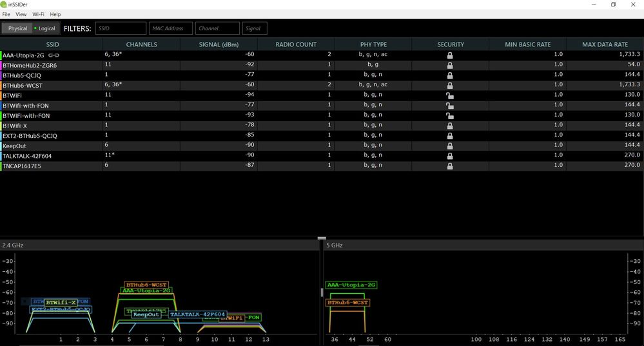The image size is (644, 346).
Task: Click the open lock in BTWiFi-with-FON channel 11 row
Action: pos(450,115)
